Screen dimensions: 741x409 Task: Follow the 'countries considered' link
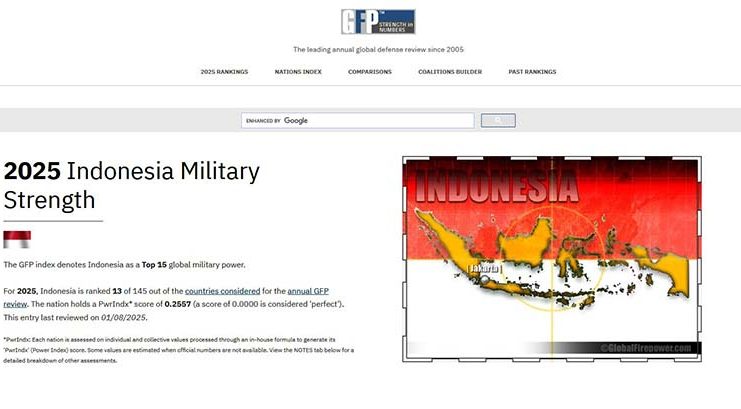(x=223, y=290)
